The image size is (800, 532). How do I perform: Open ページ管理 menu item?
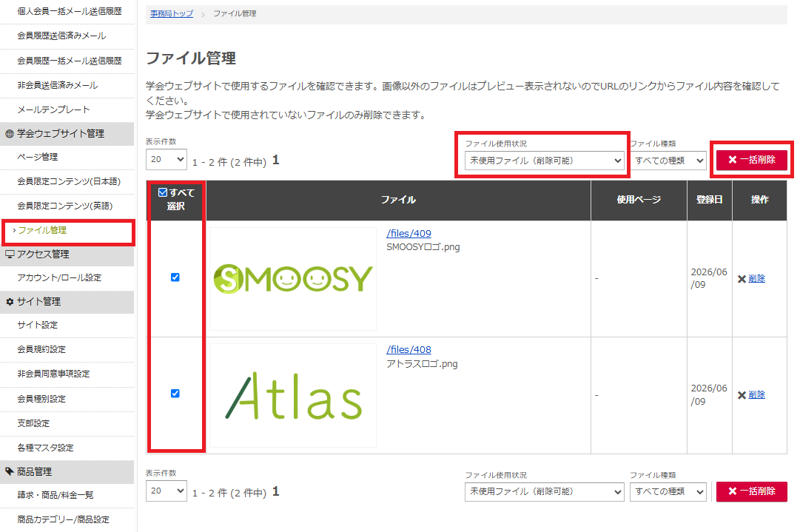37,157
